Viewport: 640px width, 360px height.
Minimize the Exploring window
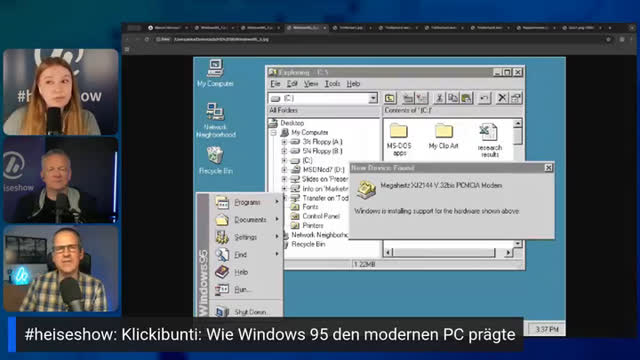click(497, 72)
